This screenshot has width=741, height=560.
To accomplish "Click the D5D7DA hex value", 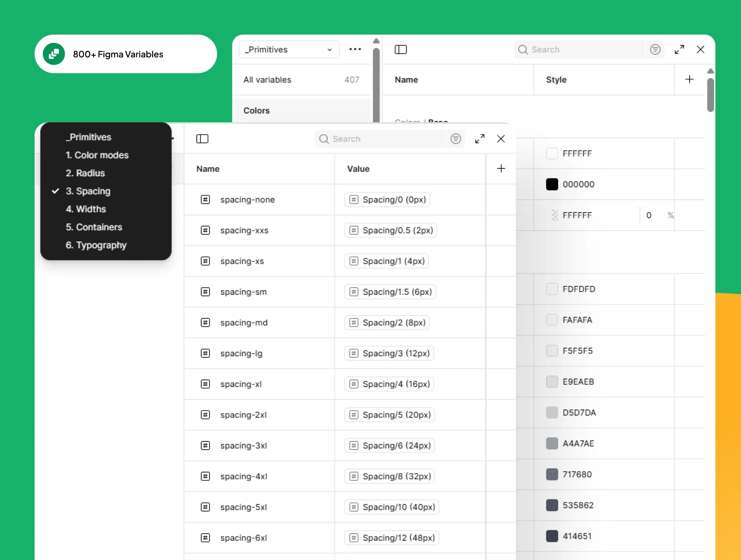I will (579, 413).
